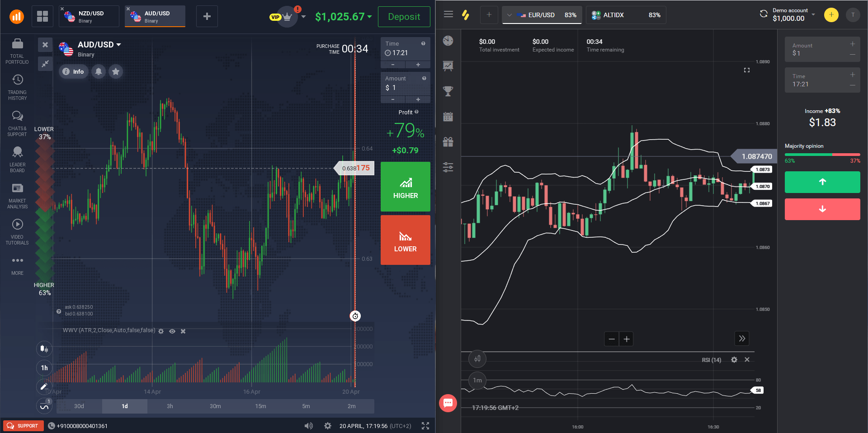Click the Majority opinion sentiment bar
Image resolution: width=868 pixels, height=433 pixels.
pos(822,154)
